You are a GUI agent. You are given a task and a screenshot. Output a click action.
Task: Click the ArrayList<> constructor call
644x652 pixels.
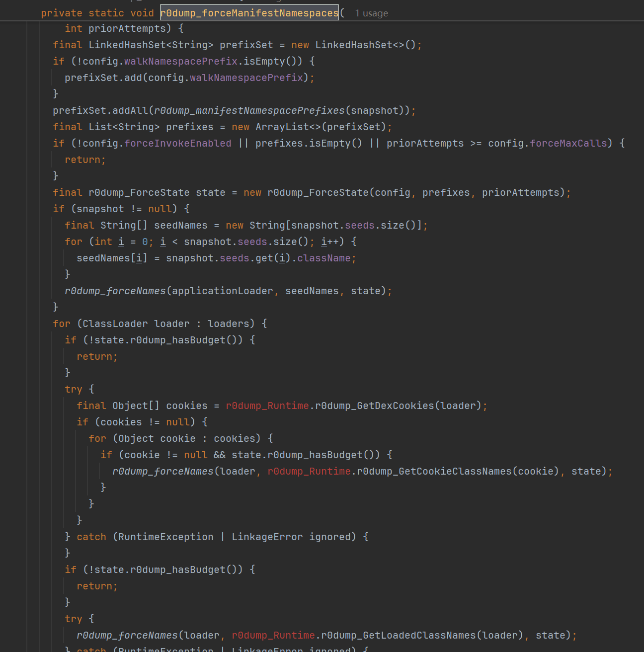click(288, 127)
